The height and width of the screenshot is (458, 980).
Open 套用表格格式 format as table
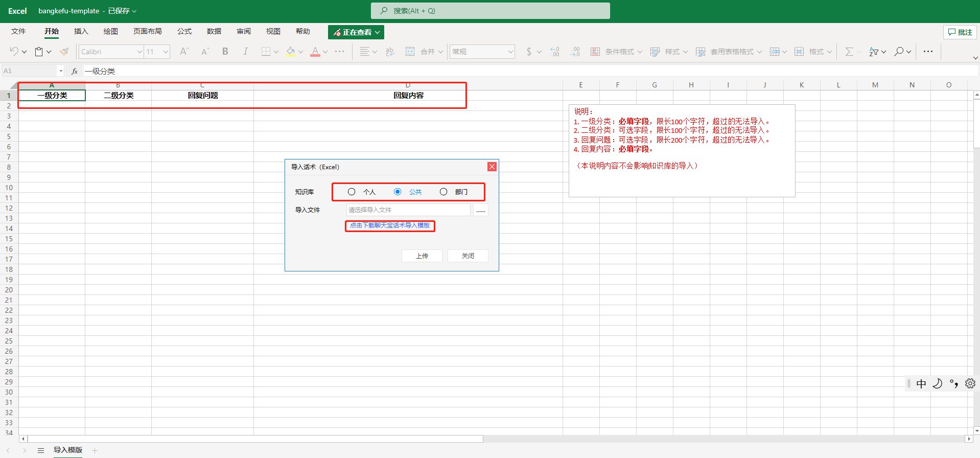729,52
